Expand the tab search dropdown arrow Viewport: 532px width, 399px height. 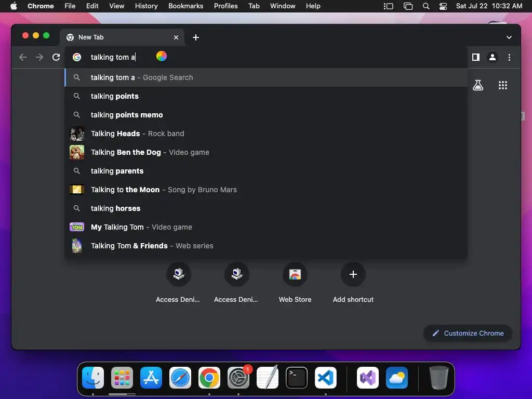tap(509, 37)
